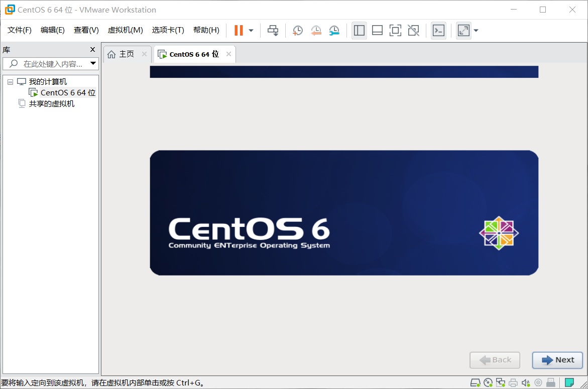
Task: Click the stretch guest display icon
Action: point(463,30)
